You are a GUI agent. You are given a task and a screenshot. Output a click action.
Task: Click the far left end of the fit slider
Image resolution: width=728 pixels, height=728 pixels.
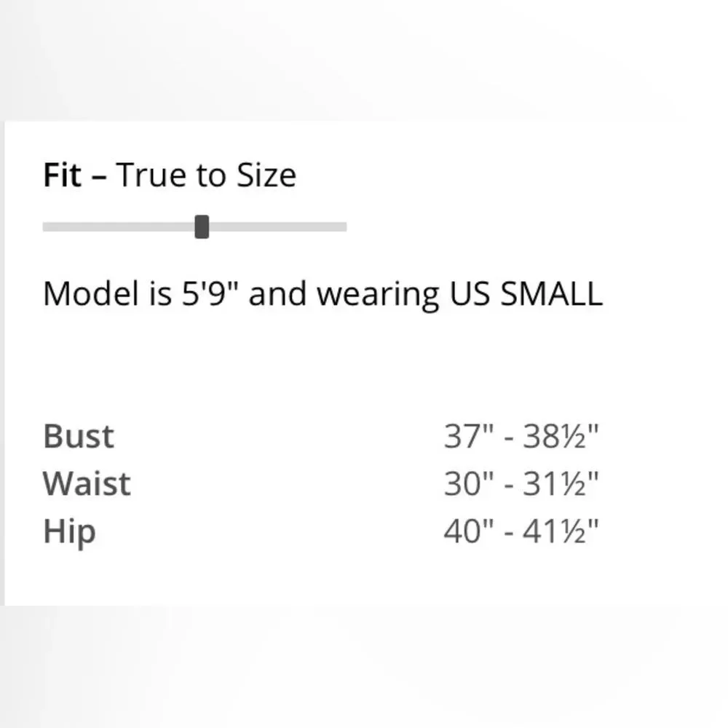tap(46, 227)
